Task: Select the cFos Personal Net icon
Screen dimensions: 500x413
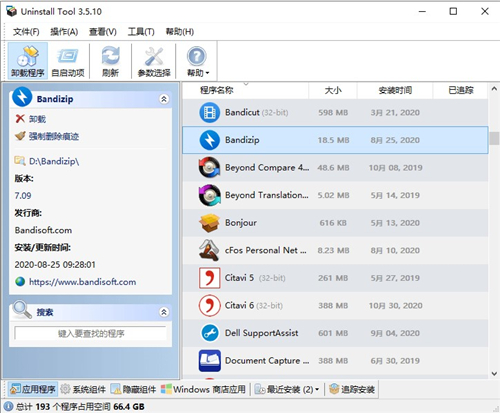Action: 209,250
